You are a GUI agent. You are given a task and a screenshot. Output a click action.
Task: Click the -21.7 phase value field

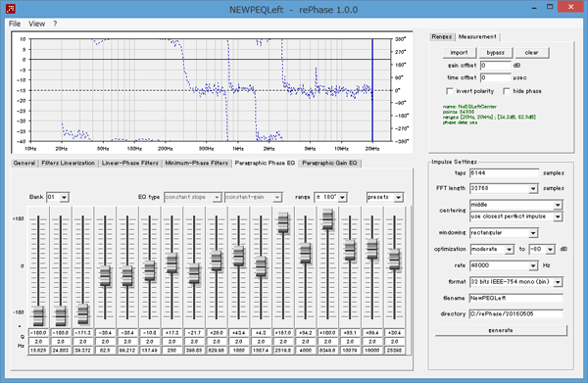(194, 333)
